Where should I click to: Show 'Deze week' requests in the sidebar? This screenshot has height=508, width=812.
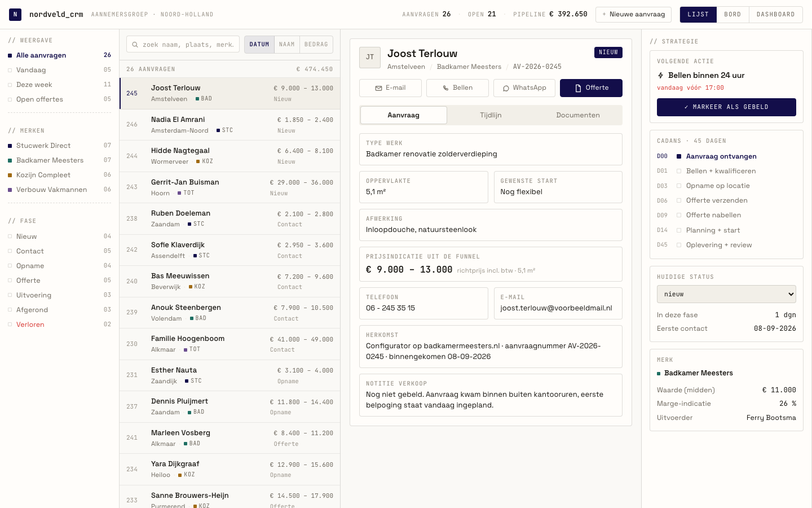pos(59,85)
